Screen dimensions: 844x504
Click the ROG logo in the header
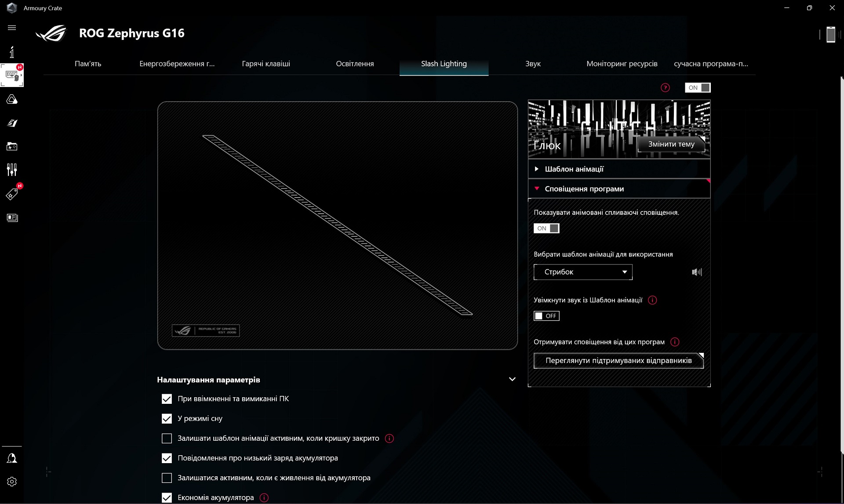pyautogui.click(x=51, y=33)
